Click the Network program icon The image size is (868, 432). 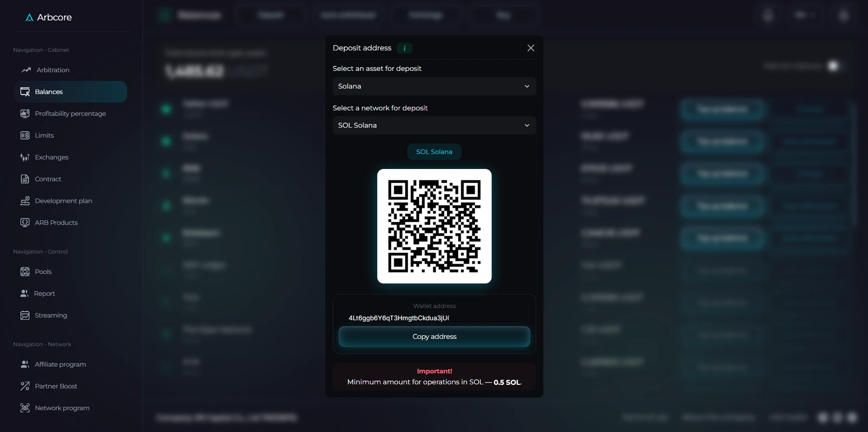[x=25, y=408]
